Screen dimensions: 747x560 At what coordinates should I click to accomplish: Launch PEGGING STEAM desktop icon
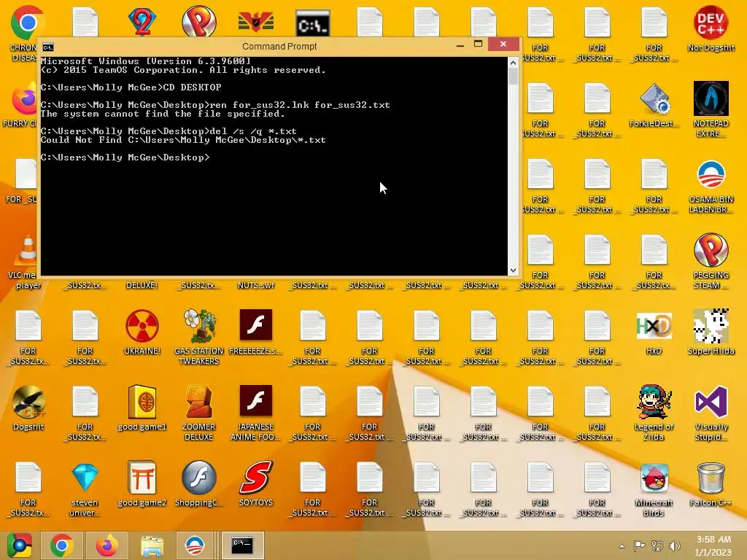point(711,261)
